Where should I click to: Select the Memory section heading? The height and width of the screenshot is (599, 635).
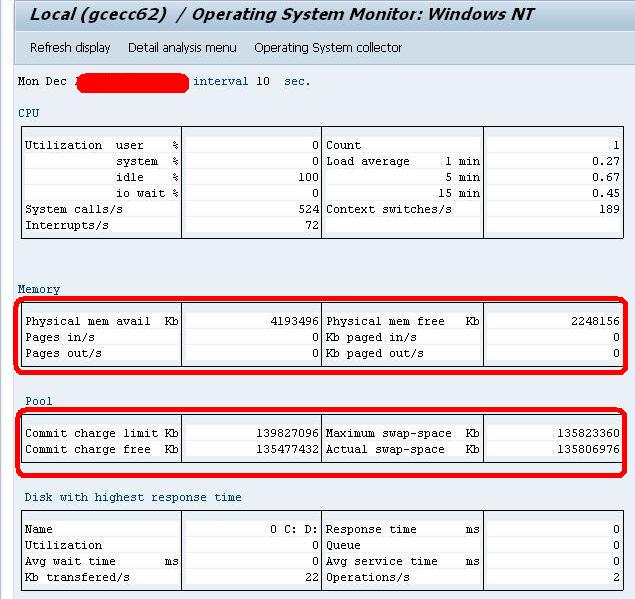pos(39,289)
